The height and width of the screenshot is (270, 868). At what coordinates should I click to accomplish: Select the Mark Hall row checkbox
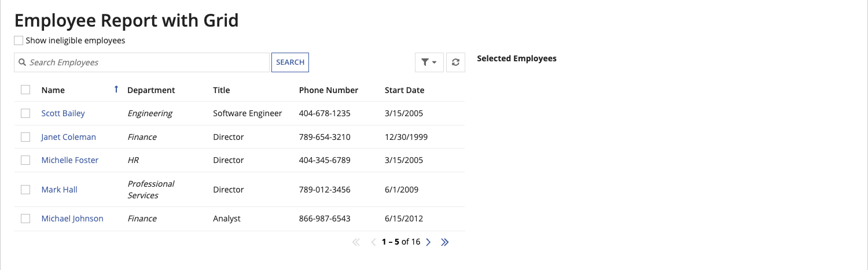tap(25, 190)
